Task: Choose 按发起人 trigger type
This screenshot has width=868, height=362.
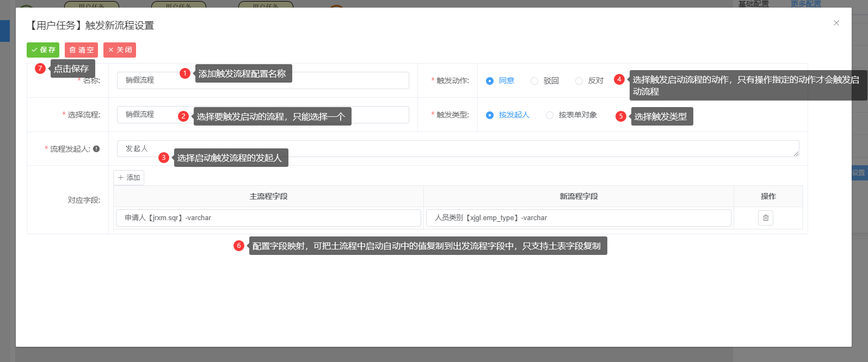Action: tap(490, 115)
